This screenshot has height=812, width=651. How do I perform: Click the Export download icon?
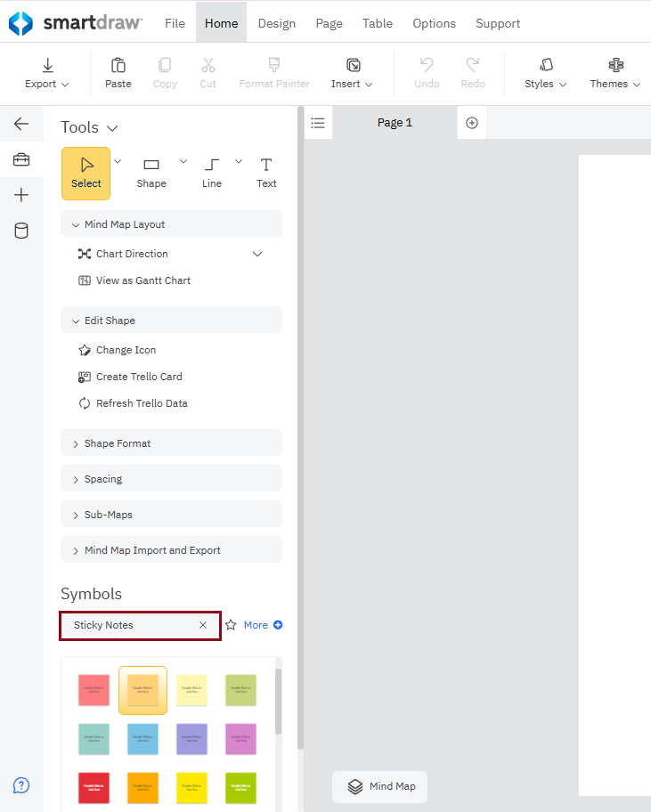tap(47, 65)
